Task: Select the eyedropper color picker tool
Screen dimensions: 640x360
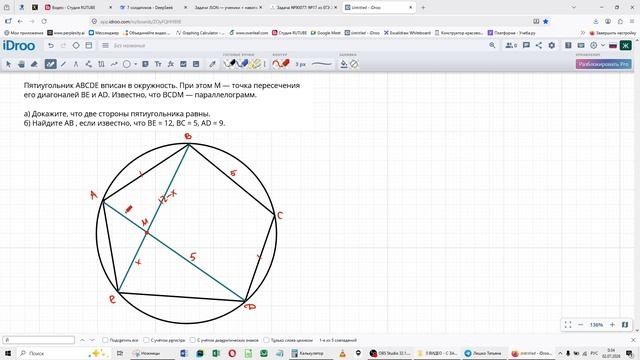Action: [212, 64]
